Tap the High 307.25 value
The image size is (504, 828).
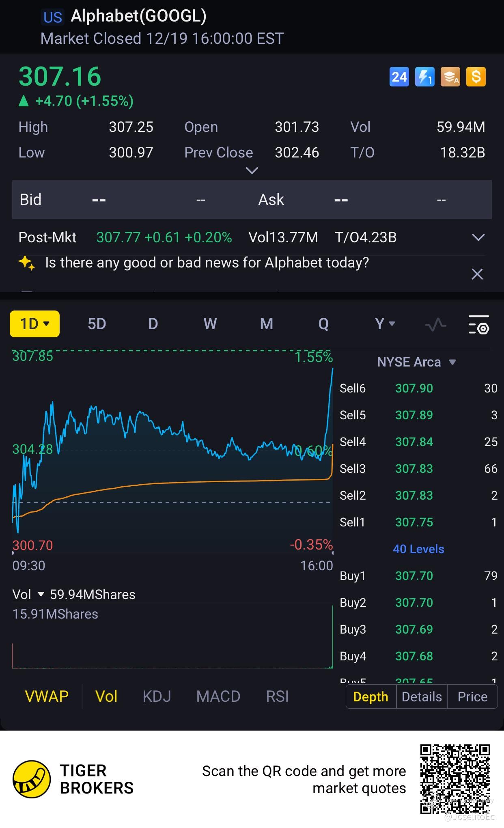(131, 127)
